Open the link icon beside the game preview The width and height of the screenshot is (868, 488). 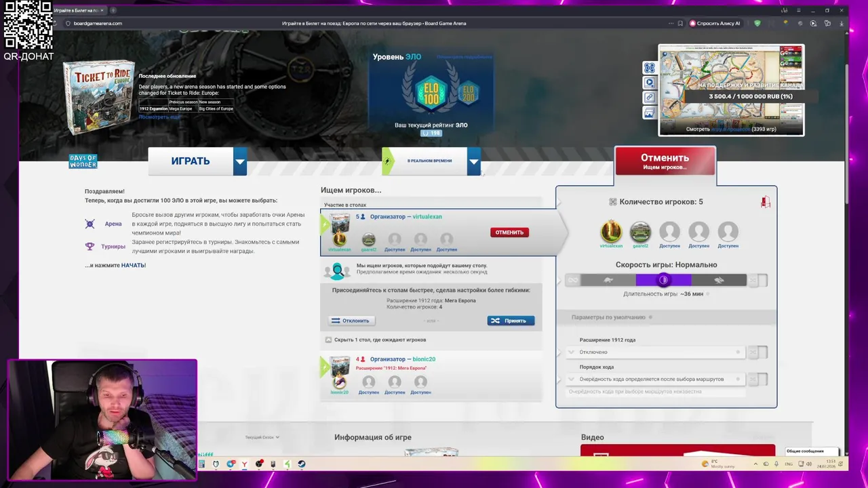click(x=650, y=98)
